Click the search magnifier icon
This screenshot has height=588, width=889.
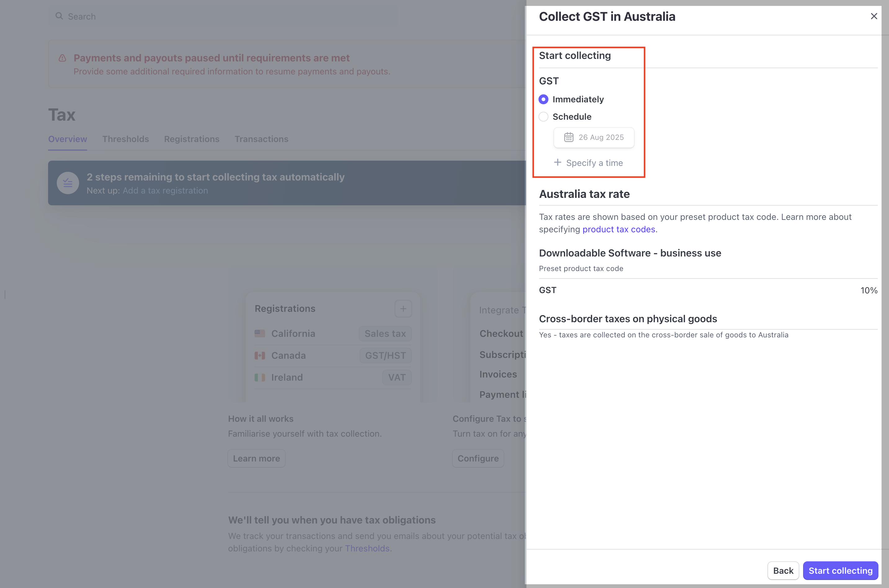pos(59,16)
